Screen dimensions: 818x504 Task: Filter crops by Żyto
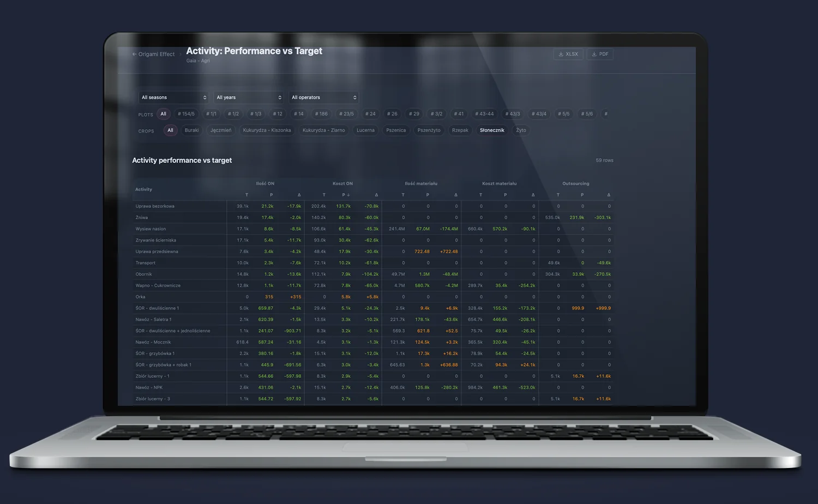[521, 130]
